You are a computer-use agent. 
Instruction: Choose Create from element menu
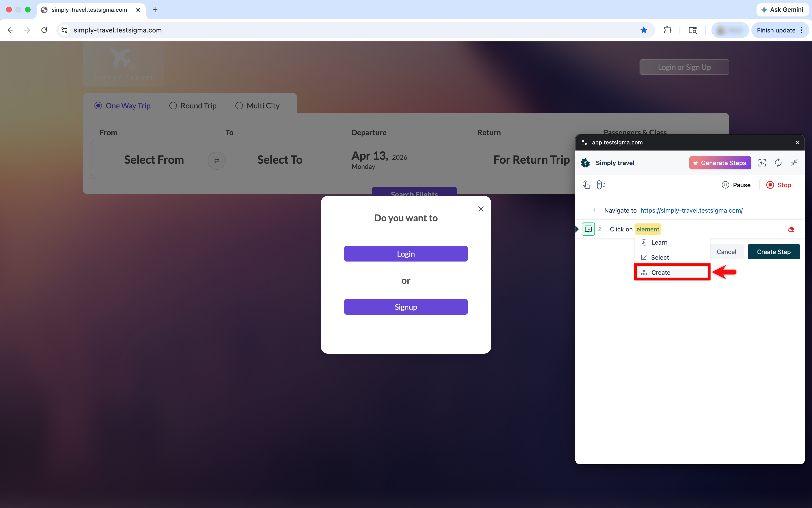672,273
